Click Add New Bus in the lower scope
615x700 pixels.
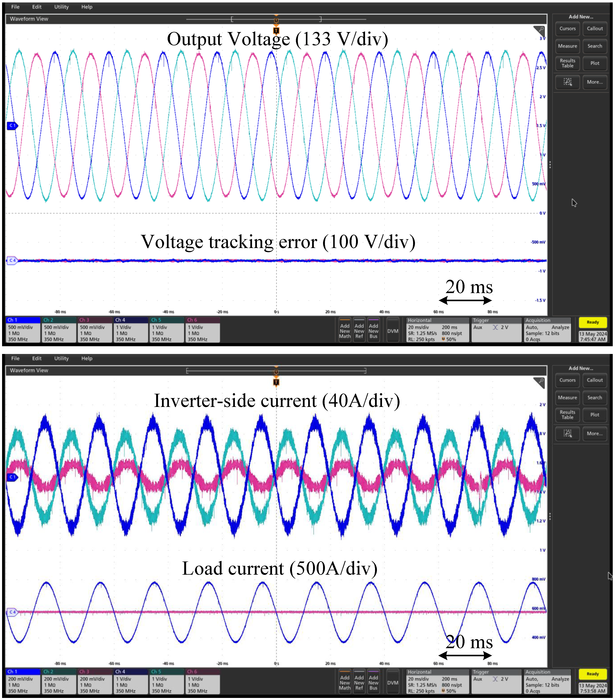373,682
